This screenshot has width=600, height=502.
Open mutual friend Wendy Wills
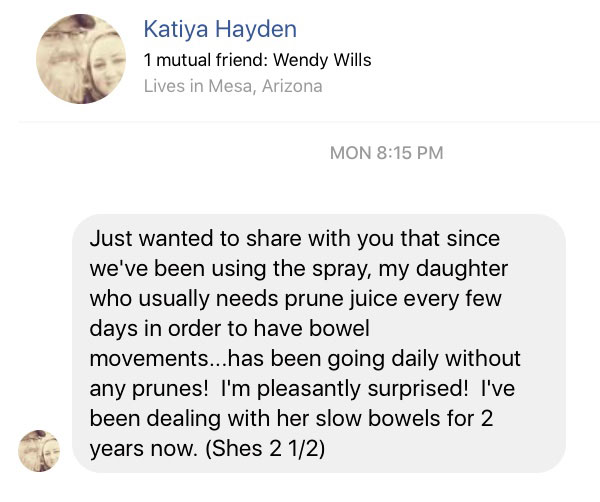tap(322, 60)
